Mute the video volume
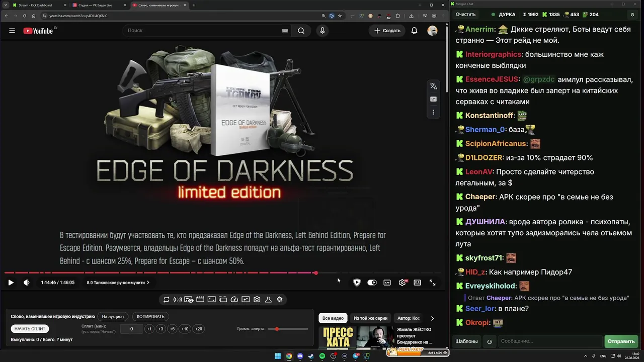Image resolution: width=644 pixels, height=362 pixels. (x=27, y=283)
